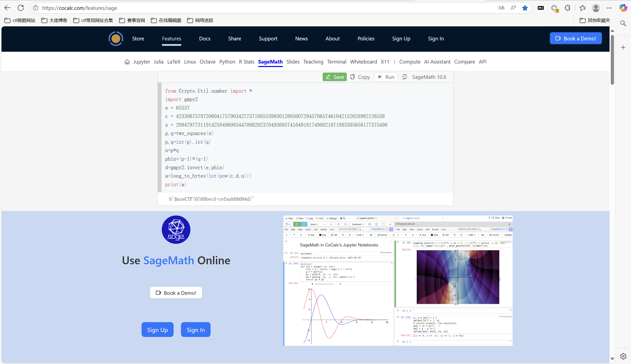Viewport: 631px width, 364px height.
Task: Open the Markdown extension icon
Action: pyautogui.click(x=541, y=8)
